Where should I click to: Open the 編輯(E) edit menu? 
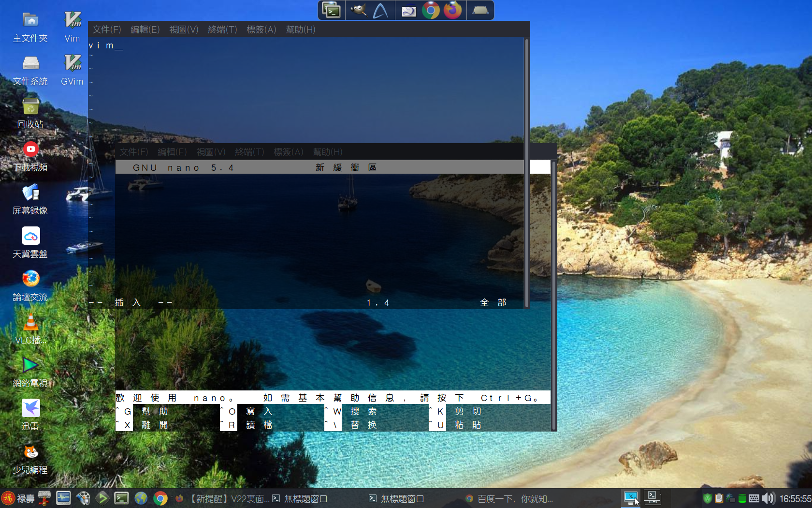tap(145, 30)
